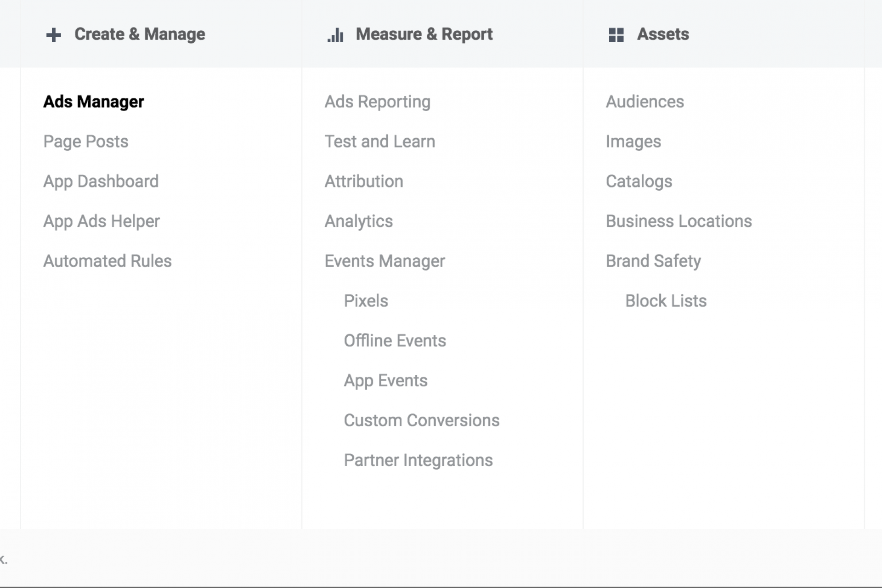This screenshot has width=882, height=588.
Task: Click the plus icon beside Create & Manage
Action: click(x=54, y=35)
